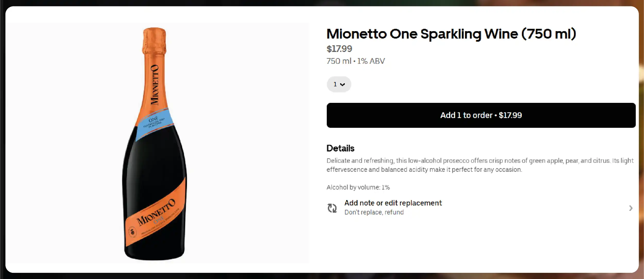The width and height of the screenshot is (644, 279).
Task: Open Add note or edit replacement
Action: (x=393, y=203)
